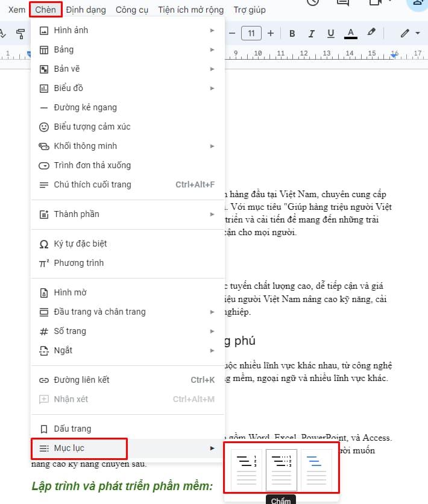428x504 pixels.
Task: Open the Chèn menu
Action: tap(45, 10)
